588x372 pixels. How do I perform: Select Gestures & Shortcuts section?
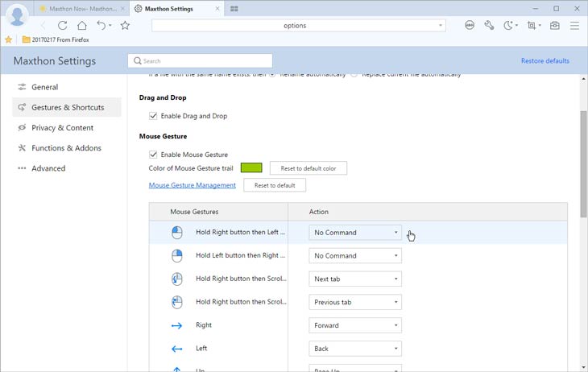(x=67, y=107)
